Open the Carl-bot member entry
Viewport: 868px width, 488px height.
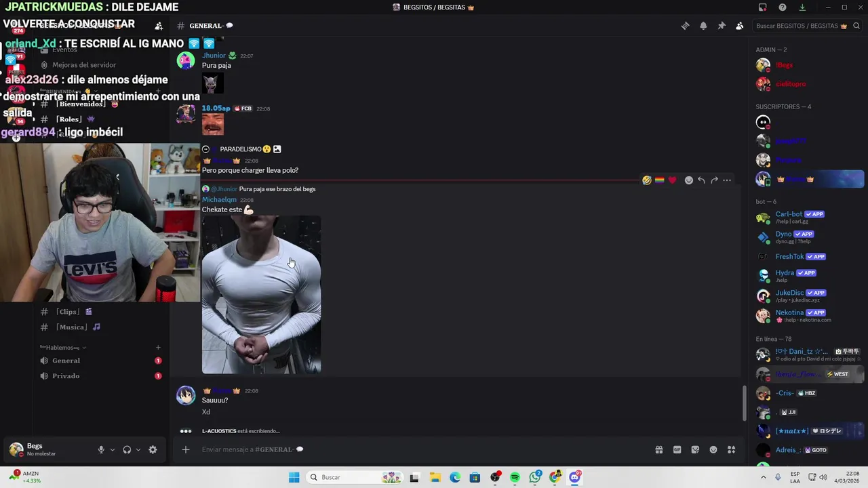[x=808, y=218]
